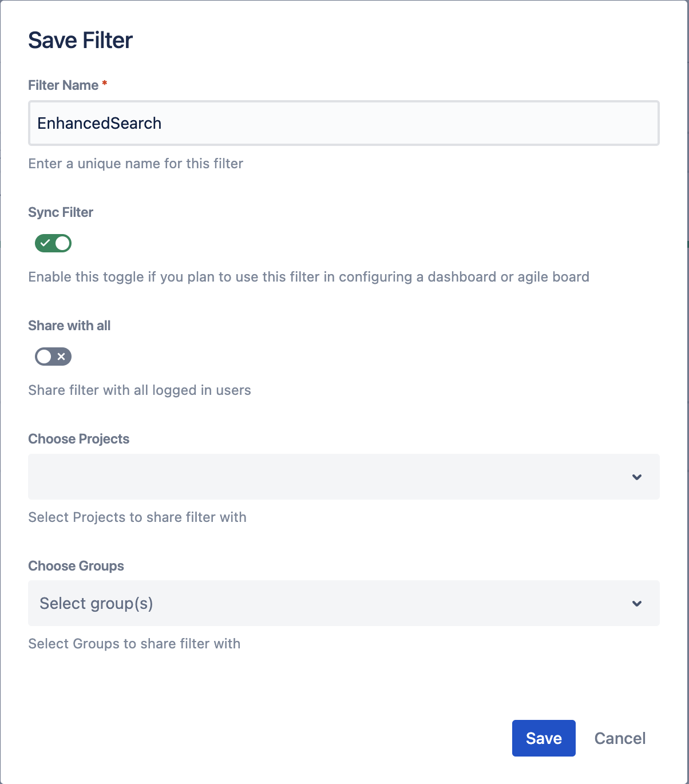Click the Filter Name label
This screenshot has height=784, width=689.
pyautogui.click(x=63, y=85)
